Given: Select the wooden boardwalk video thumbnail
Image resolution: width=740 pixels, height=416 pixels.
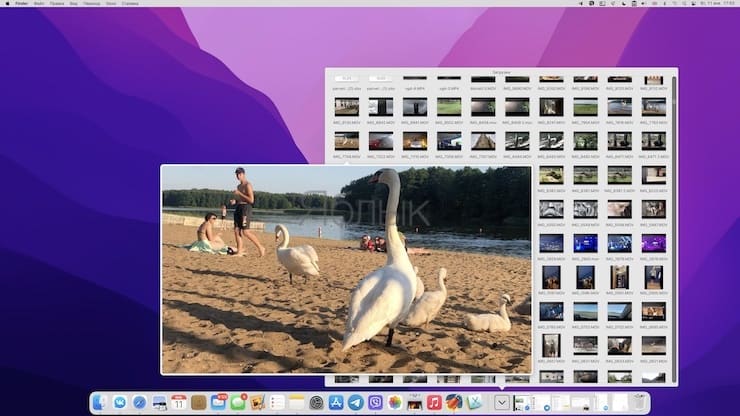Looking at the screenshot, I should point(483,141).
